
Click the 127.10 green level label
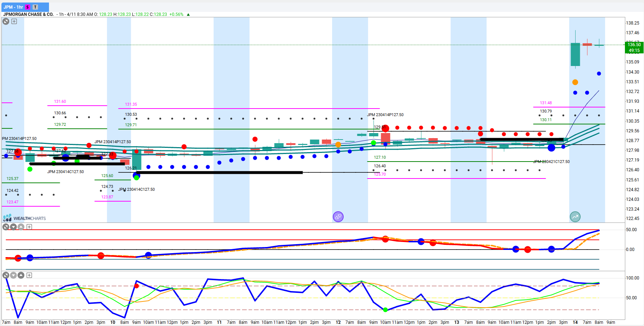(x=380, y=157)
